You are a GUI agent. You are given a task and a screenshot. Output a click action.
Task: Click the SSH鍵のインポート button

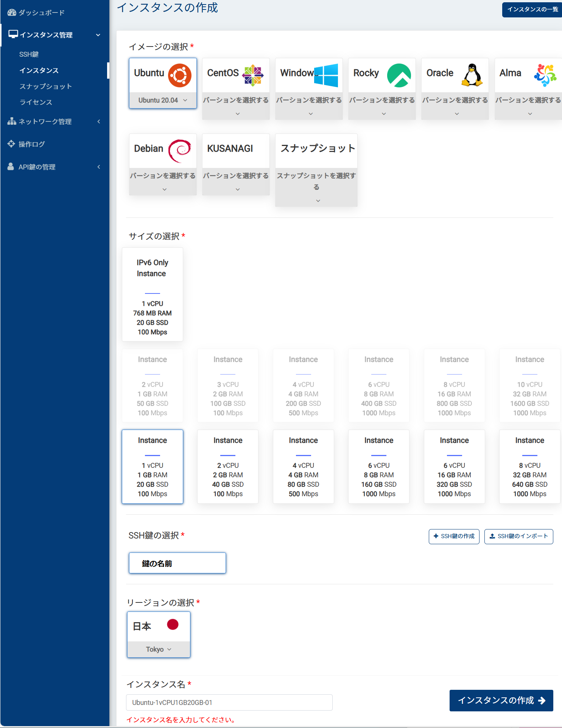tap(518, 536)
